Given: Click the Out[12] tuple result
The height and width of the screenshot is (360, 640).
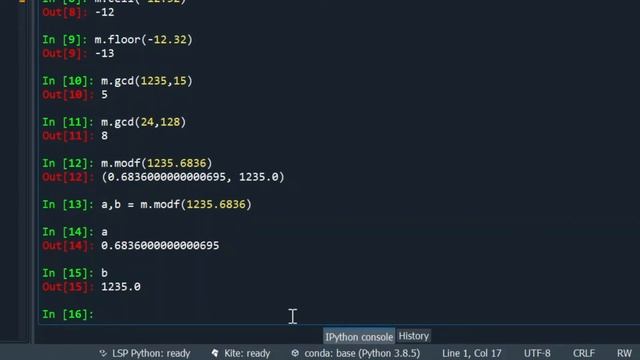Looking at the screenshot, I should tap(193, 177).
